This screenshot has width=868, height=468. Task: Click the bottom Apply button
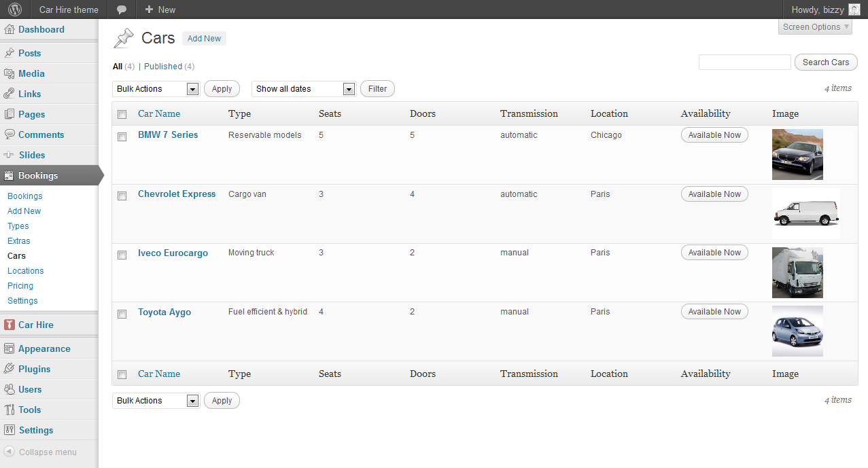[222, 401]
